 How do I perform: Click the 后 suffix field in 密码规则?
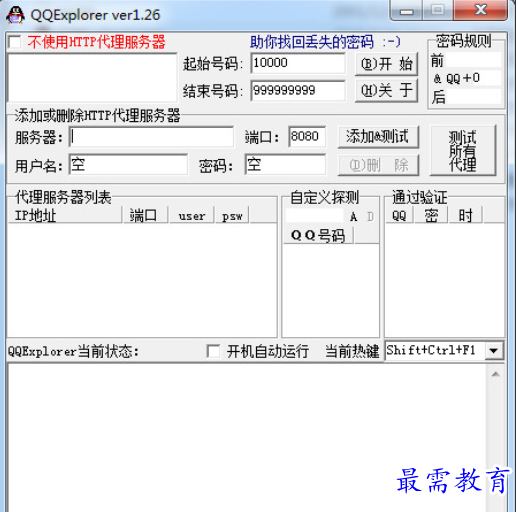473,97
